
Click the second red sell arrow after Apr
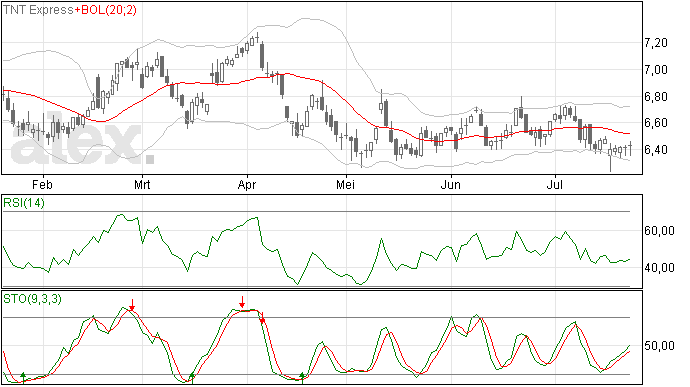coord(262,318)
